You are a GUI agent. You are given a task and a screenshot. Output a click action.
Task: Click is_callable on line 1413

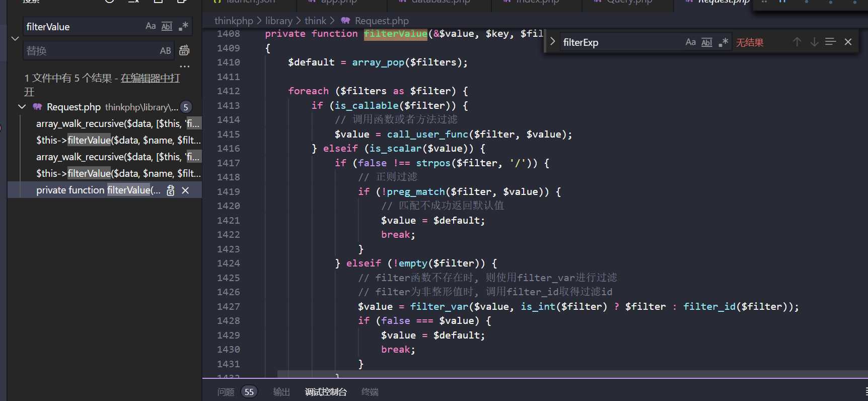coord(367,105)
